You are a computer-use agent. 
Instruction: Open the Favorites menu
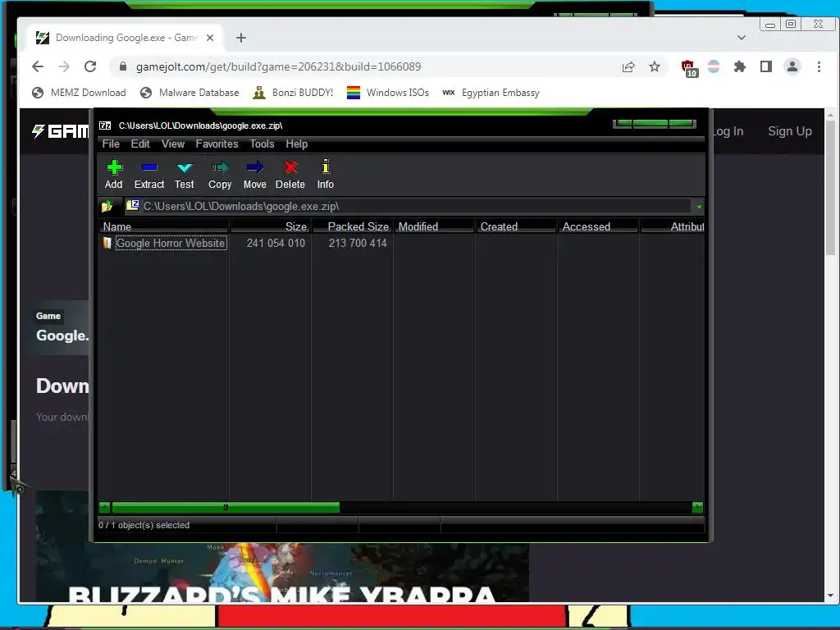pos(217,144)
